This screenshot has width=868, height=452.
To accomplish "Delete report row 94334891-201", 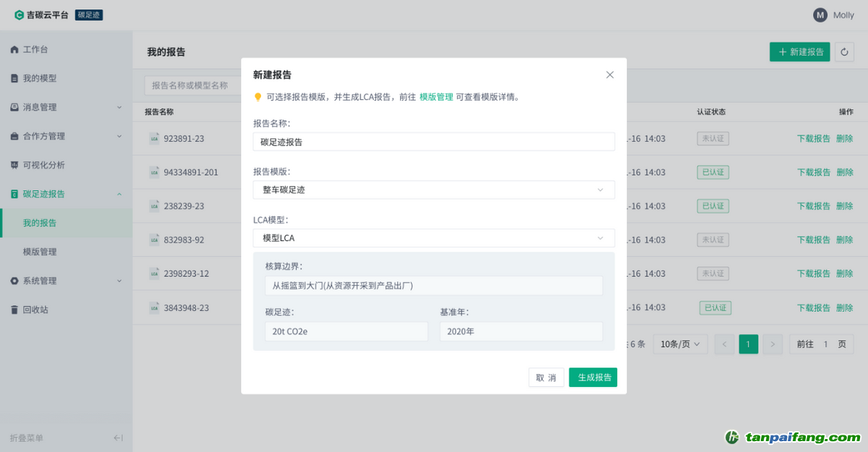I will [x=845, y=172].
